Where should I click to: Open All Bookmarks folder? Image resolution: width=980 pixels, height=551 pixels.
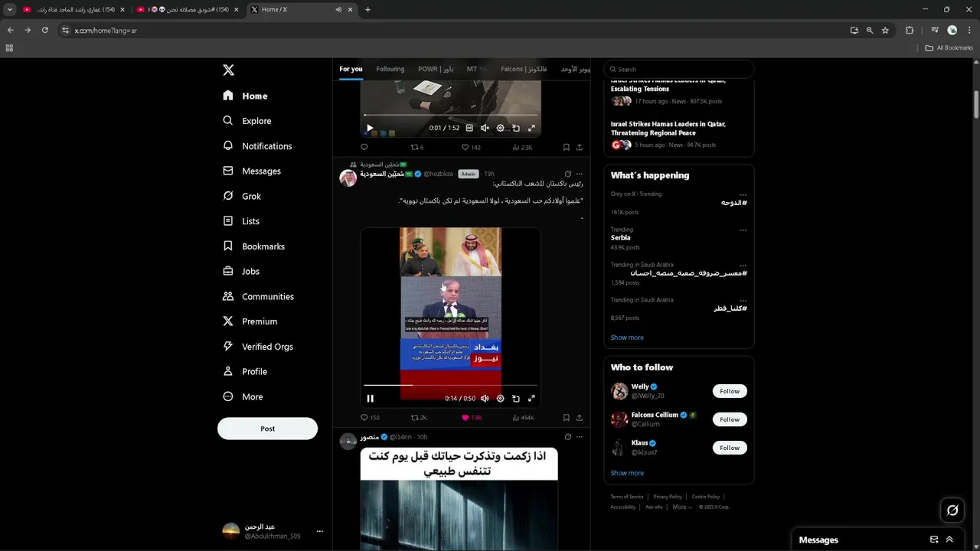coord(949,47)
